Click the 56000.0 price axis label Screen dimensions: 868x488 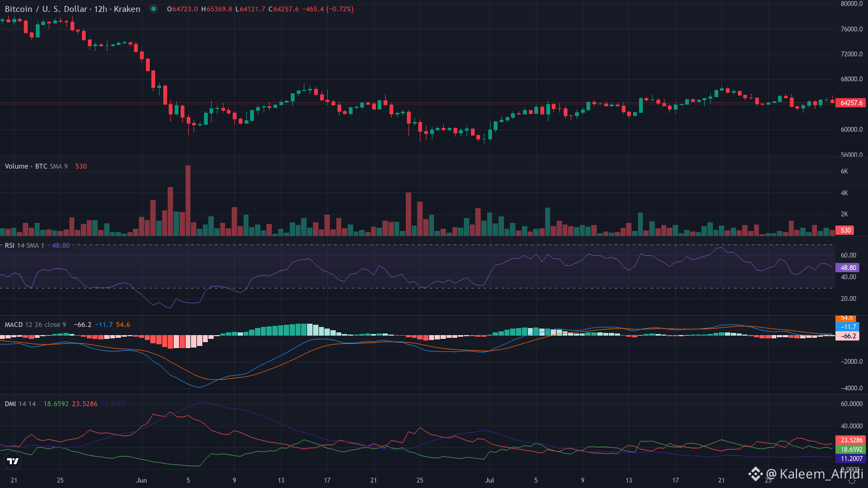852,155
